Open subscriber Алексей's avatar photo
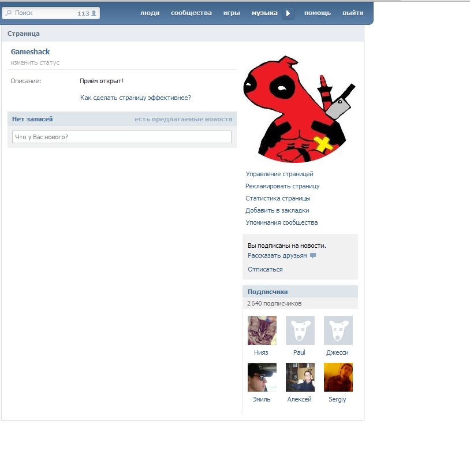This screenshot has width=470, height=476. tap(300, 377)
